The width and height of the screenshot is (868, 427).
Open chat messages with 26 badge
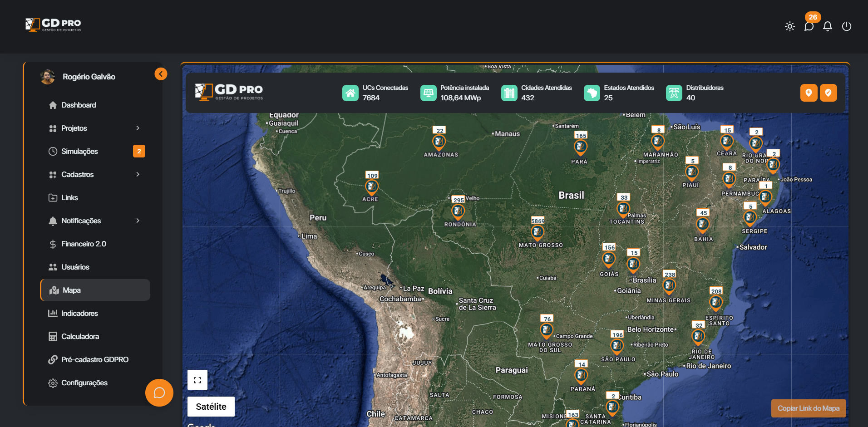809,26
